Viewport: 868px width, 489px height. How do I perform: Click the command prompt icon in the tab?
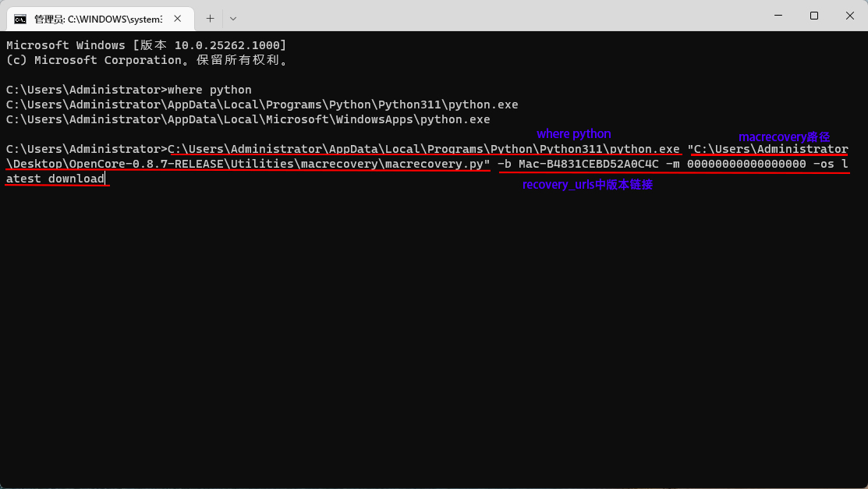click(x=20, y=18)
